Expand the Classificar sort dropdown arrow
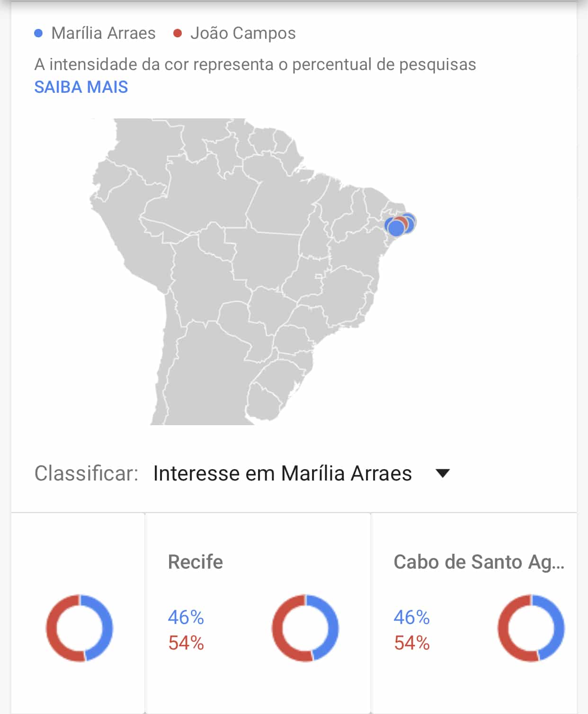Image resolution: width=588 pixels, height=714 pixels. coord(442,473)
